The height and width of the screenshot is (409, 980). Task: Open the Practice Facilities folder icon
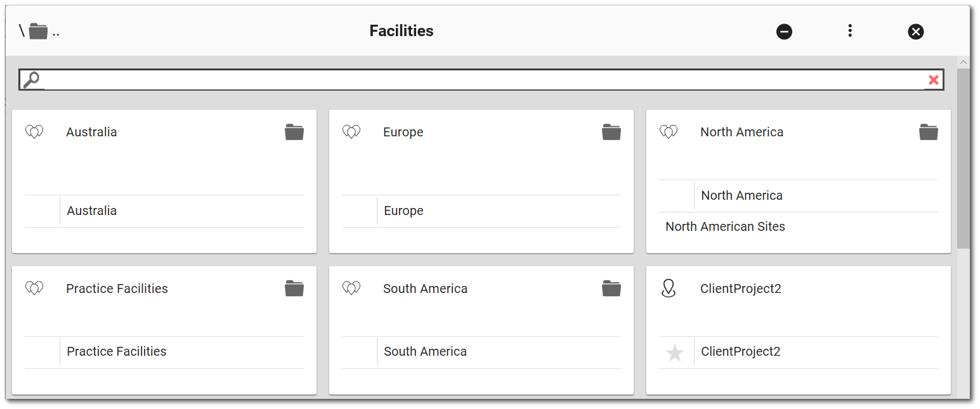(294, 288)
